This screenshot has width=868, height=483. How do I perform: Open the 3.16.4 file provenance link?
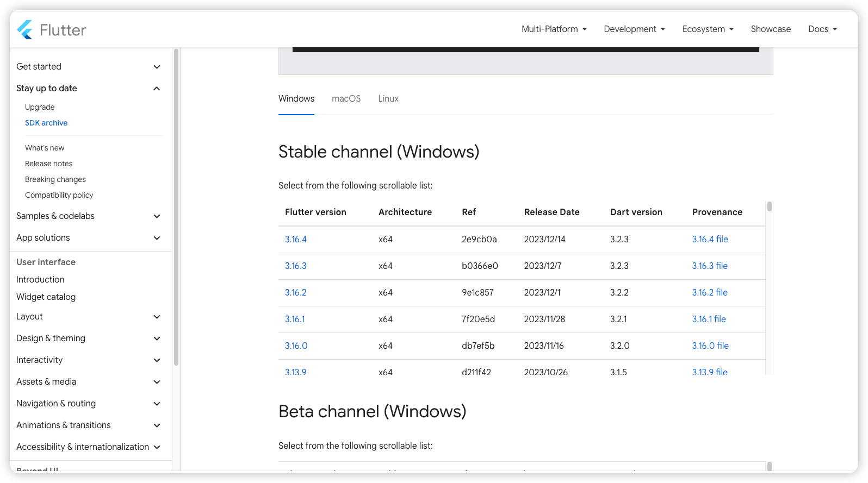tap(710, 239)
